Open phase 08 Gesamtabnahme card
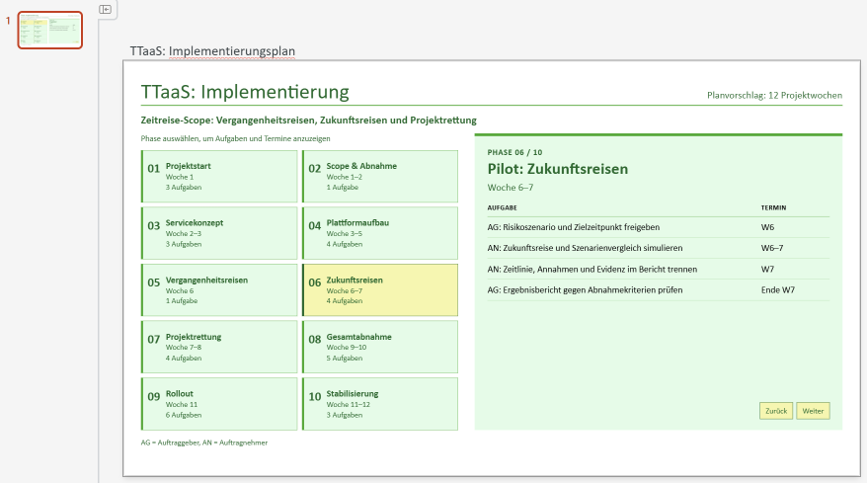Screen dimensions: 867x483 pyautogui.click(x=380, y=347)
